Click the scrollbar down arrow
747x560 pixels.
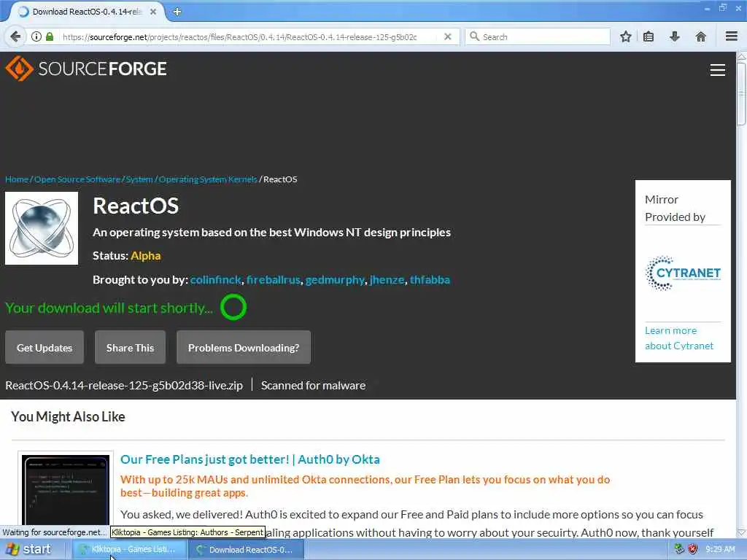pyautogui.click(x=741, y=532)
